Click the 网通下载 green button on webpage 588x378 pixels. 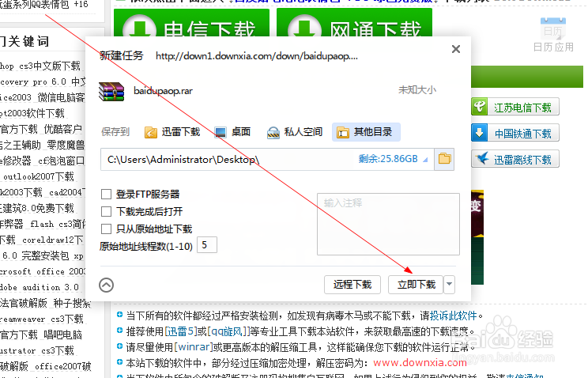coord(354,22)
